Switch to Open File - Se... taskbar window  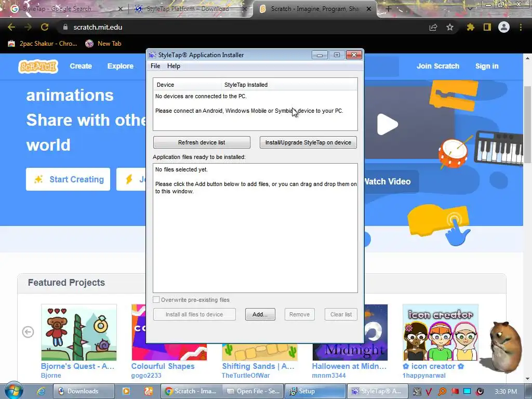[x=253, y=391]
